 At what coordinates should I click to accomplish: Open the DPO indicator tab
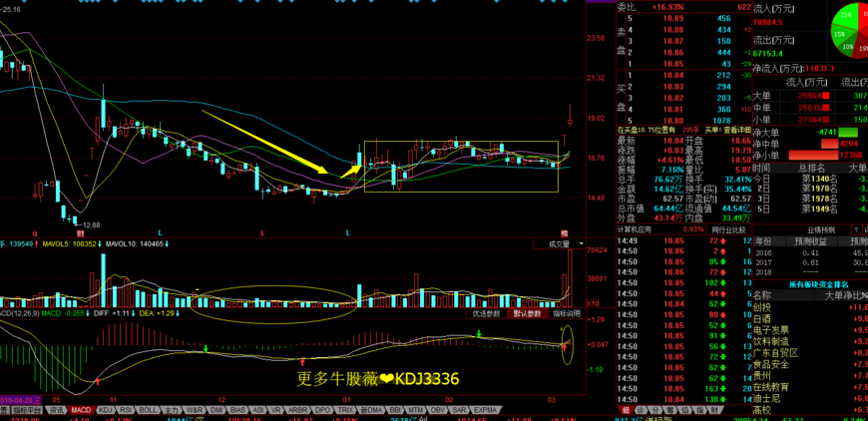click(x=321, y=410)
